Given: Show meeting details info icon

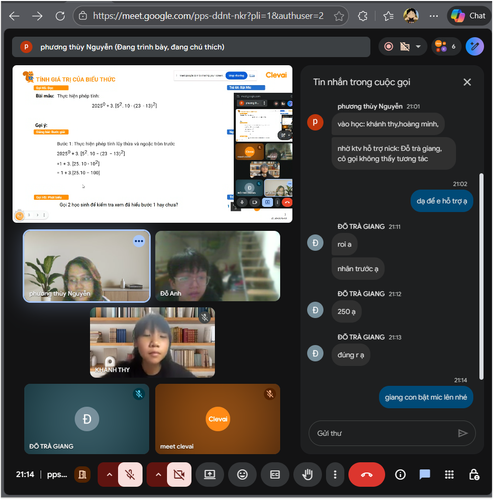Looking at the screenshot, I should pyautogui.click(x=400, y=475).
